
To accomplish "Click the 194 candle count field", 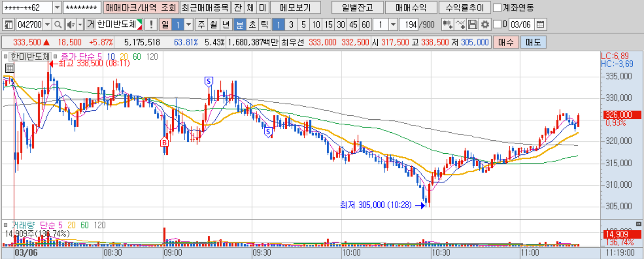I will [x=408, y=24].
